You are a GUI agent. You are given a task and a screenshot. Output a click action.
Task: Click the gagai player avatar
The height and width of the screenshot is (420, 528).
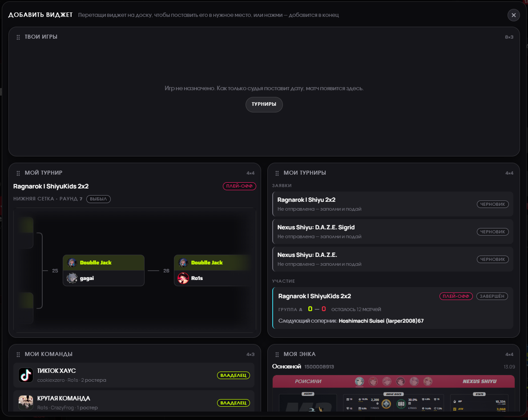(x=72, y=278)
